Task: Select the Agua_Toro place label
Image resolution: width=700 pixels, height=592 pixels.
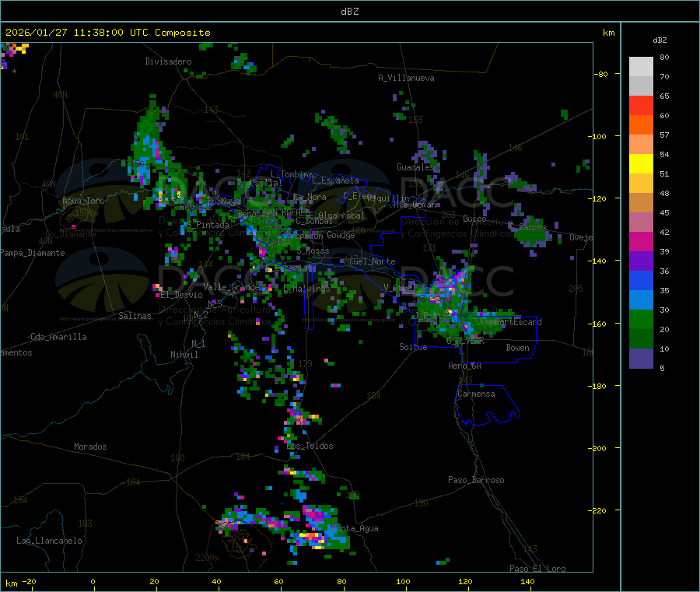Action: 83,201
